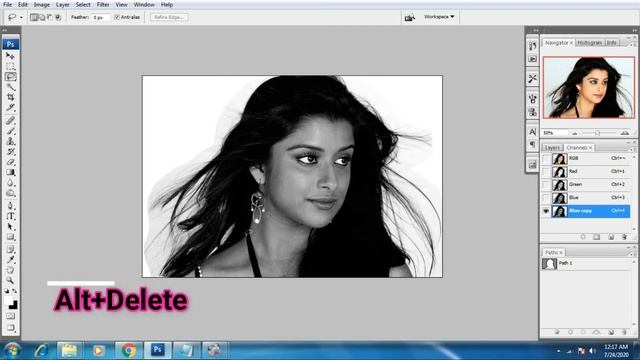This screenshot has width=640, height=360.
Task: Select New selection mode button
Action: (34, 17)
